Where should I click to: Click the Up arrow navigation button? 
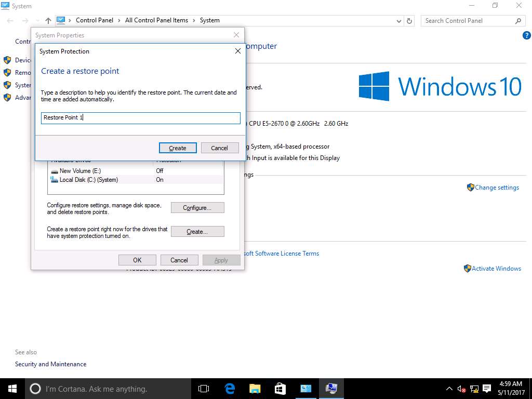click(48, 21)
